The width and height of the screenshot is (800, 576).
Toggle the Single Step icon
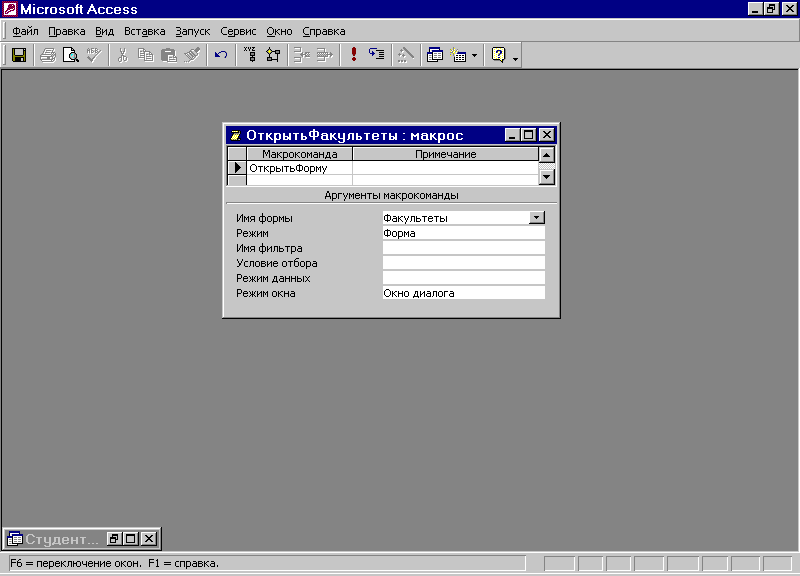377,55
